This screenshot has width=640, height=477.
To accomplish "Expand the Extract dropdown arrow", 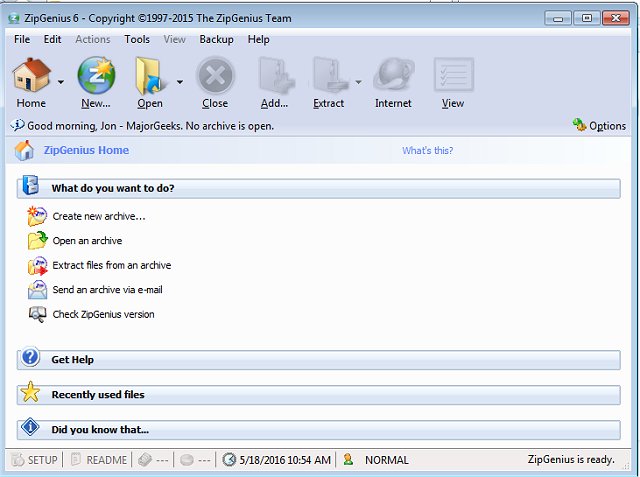I will tap(358, 82).
